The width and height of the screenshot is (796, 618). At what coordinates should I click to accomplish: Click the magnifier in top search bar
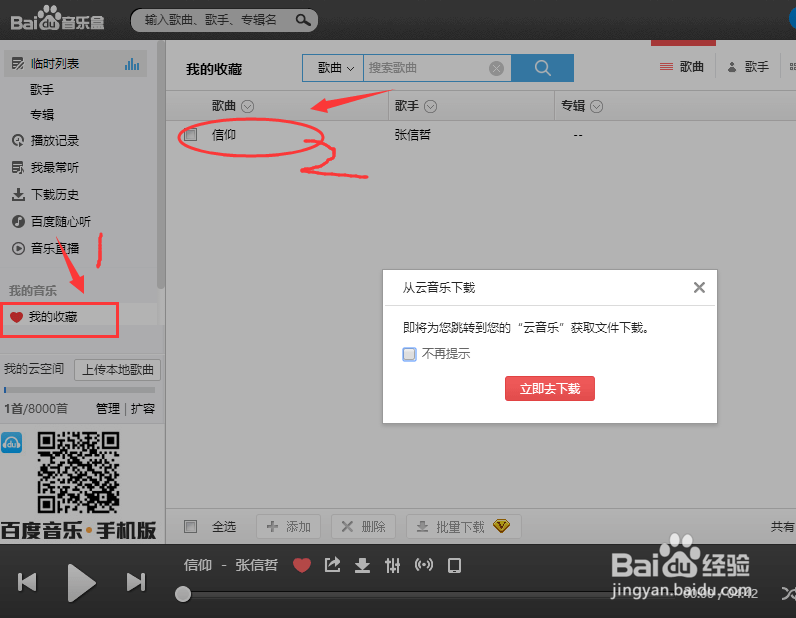[303, 20]
